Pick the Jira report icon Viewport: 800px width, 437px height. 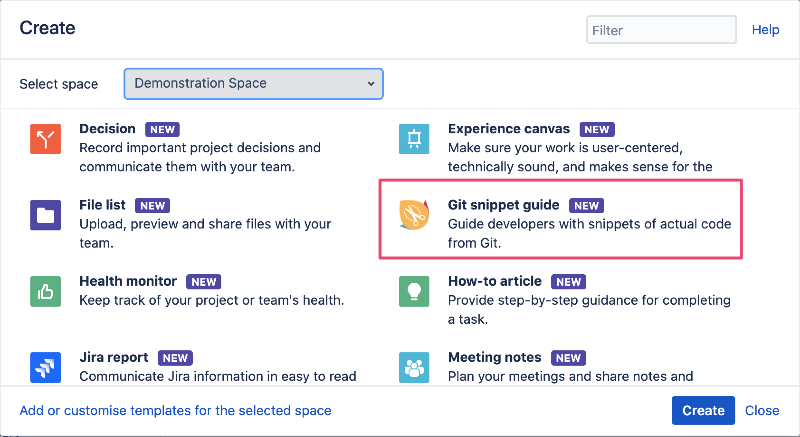pyautogui.click(x=46, y=367)
